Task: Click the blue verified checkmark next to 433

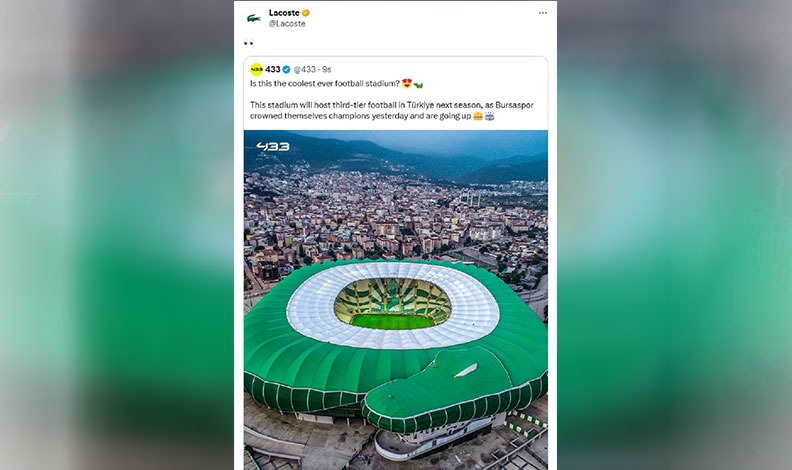Action: 286,69
